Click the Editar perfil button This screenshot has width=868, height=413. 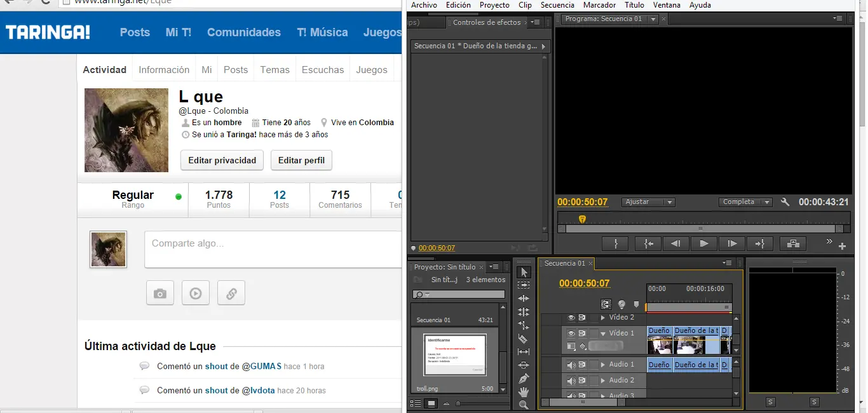coord(301,160)
